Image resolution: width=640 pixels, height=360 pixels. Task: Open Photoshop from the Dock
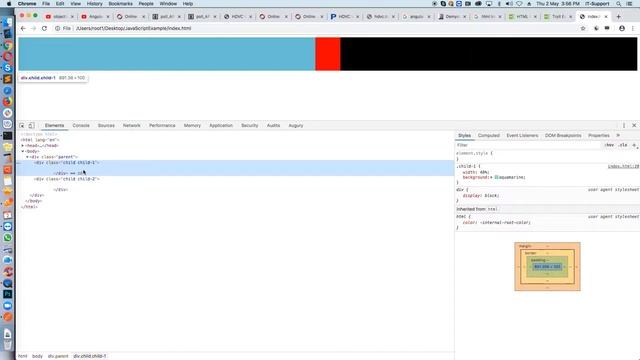coord(8,294)
